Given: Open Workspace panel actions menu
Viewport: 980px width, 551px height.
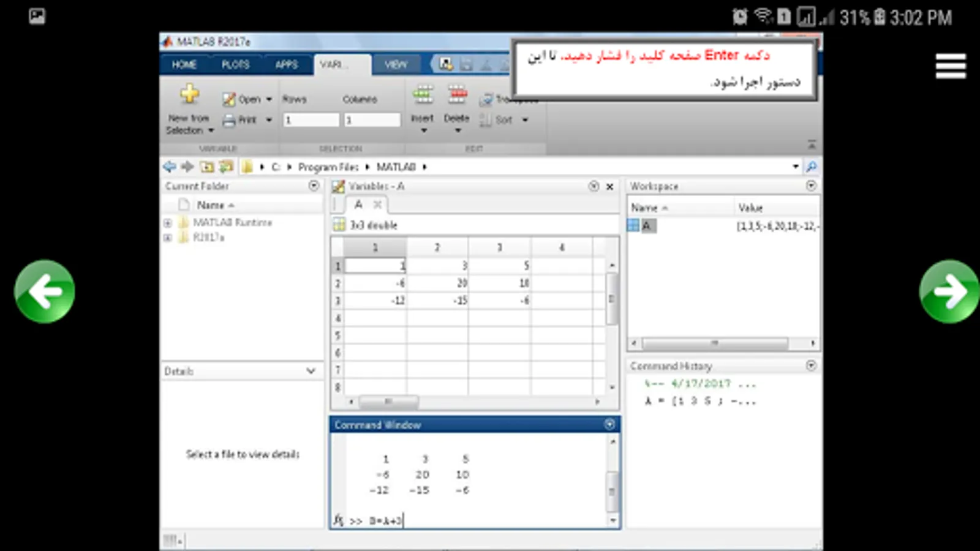Looking at the screenshot, I should tap(812, 186).
